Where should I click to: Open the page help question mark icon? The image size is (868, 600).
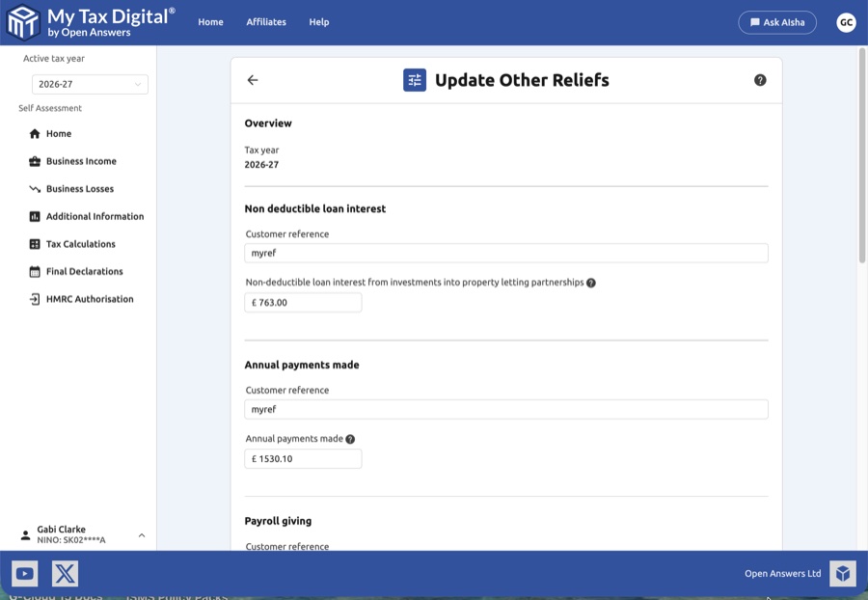pyautogui.click(x=759, y=80)
